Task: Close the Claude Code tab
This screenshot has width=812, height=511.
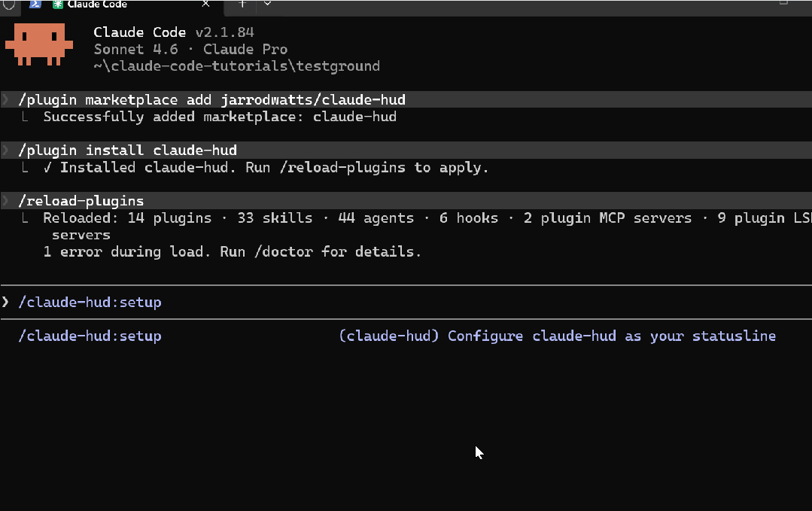Action: click(x=205, y=4)
